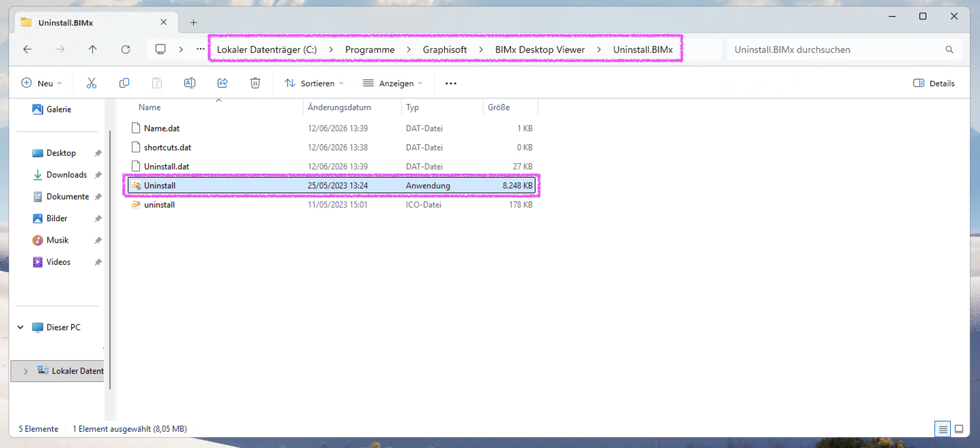Navigate to Lokaler Datenträger (C:) in breadcrumb
The image size is (980, 448).
267,49
